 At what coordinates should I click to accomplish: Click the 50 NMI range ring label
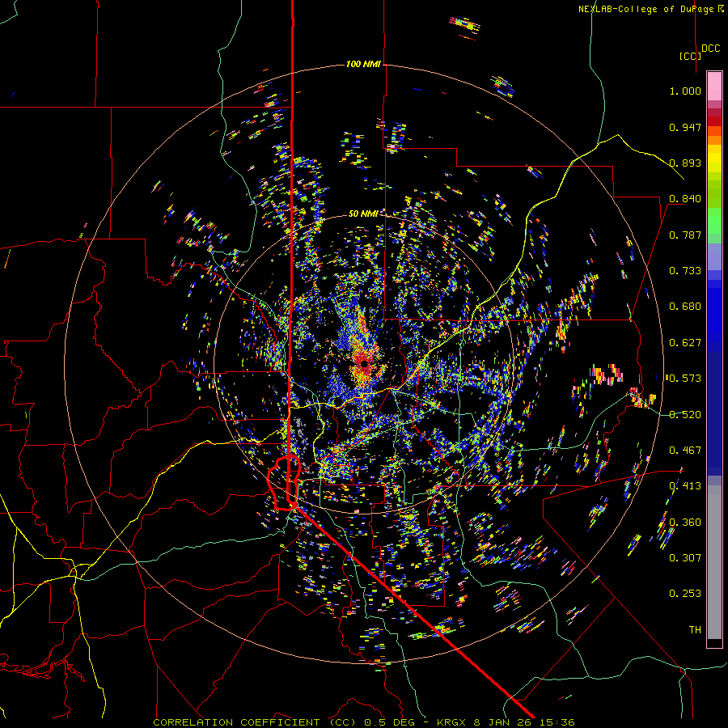tap(363, 214)
